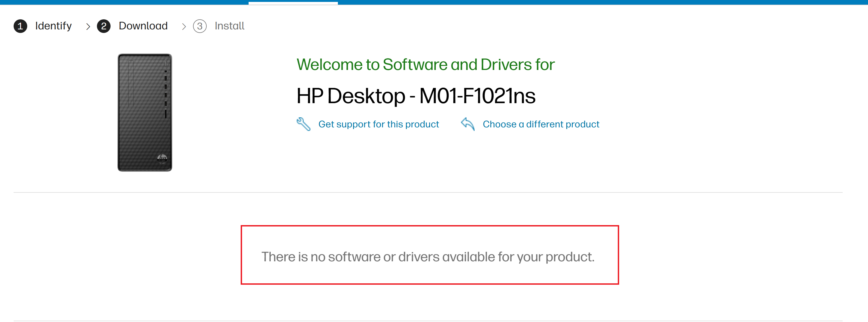Choose a different product link
The image size is (868, 322).
tap(541, 124)
